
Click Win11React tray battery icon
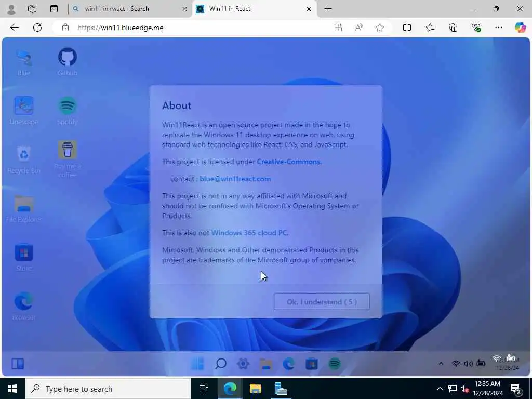[x=481, y=363]
